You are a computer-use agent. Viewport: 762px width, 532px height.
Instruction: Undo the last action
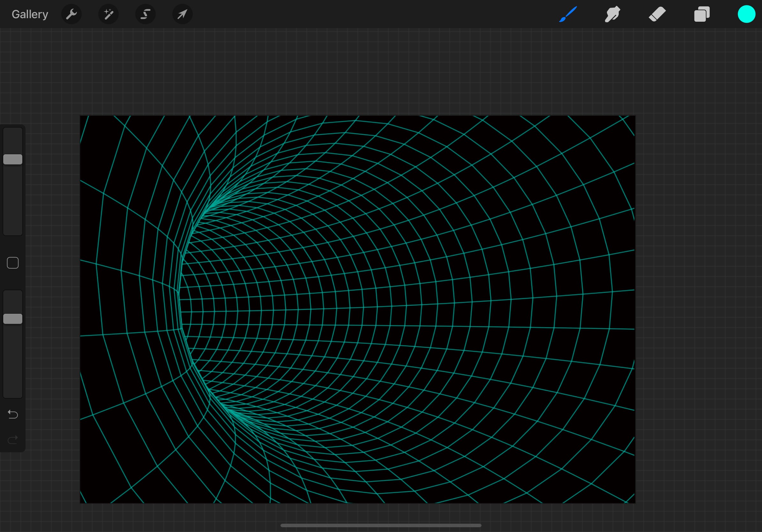pyautogui.click(x=13, y=414)
